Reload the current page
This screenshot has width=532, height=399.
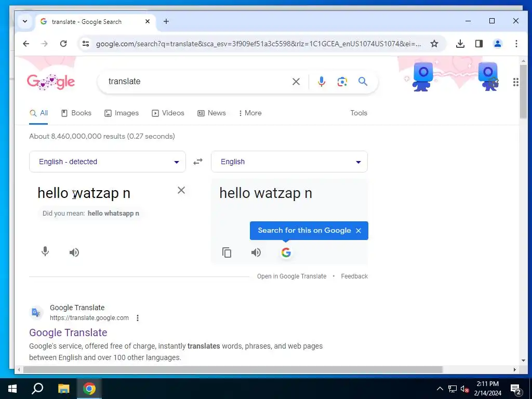63,44
